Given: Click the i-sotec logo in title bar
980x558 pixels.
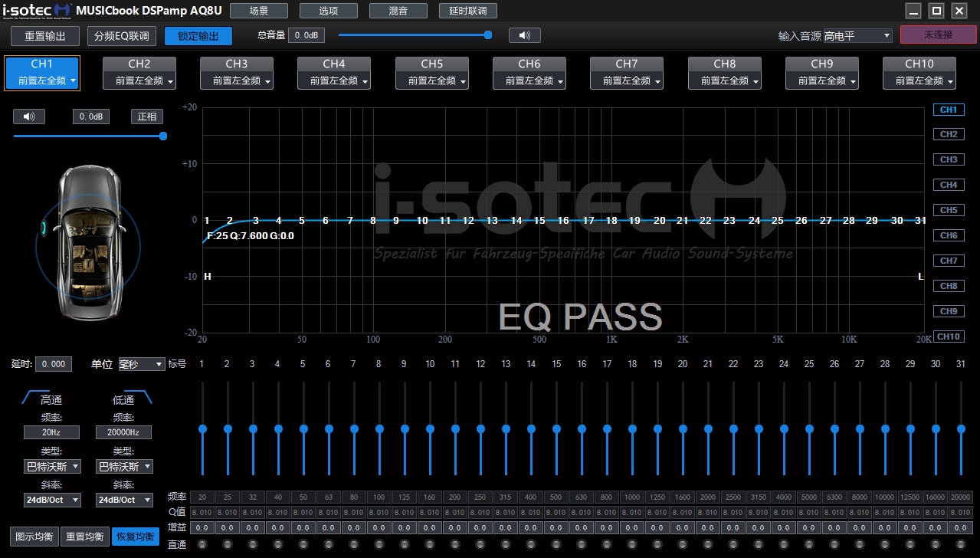Looking at the screenshot, I should (36, 11).
